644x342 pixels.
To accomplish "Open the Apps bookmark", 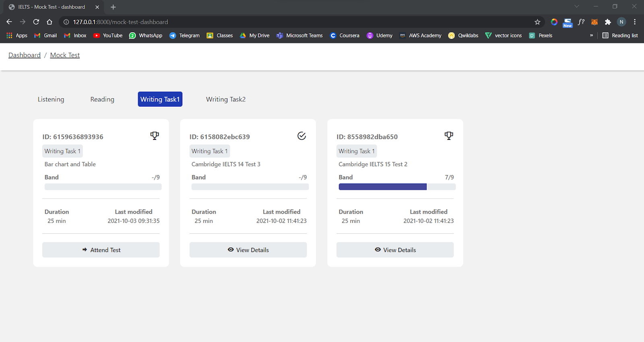I will pyautogui.click(x=17, y=35).
